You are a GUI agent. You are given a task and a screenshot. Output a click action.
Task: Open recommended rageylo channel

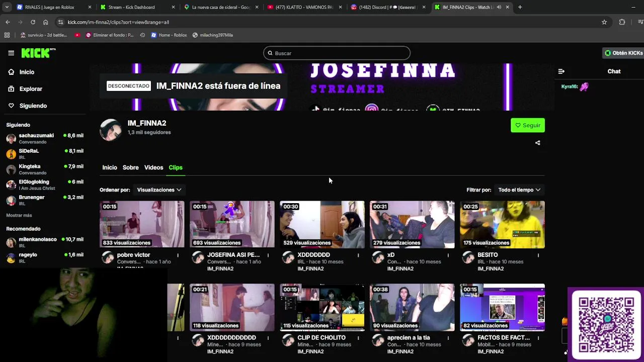click(45, 257)
